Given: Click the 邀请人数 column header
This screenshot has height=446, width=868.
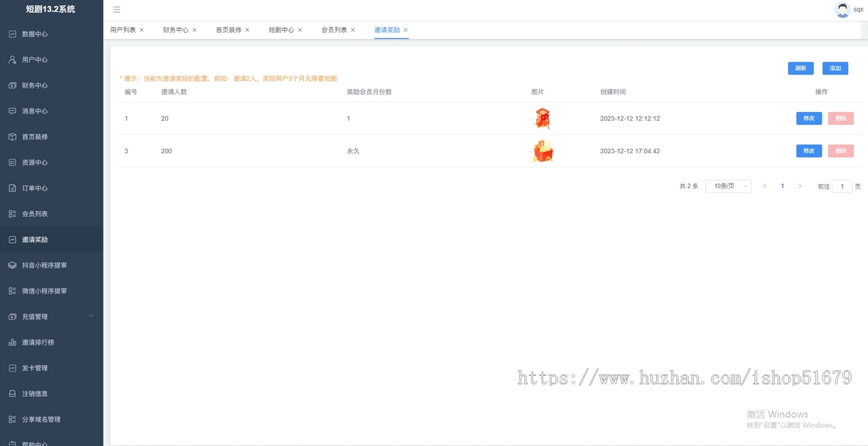Looking at the screenshot, I should [x=174, y=92].
